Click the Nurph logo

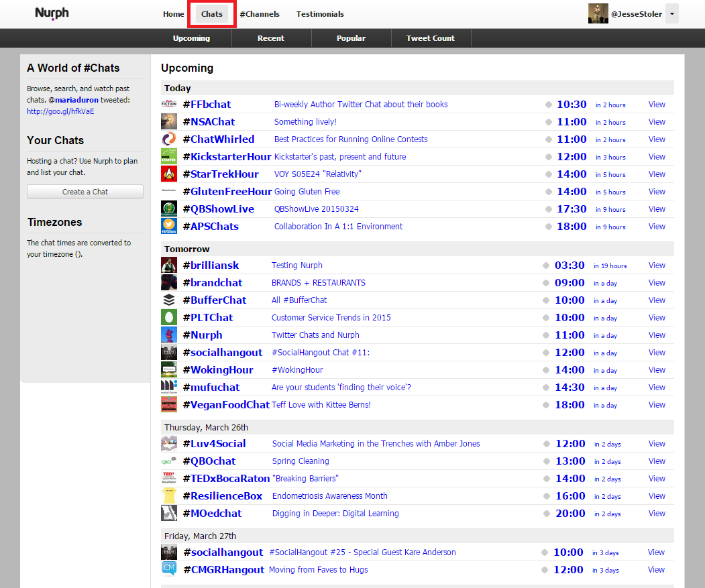tap(52, 13)
